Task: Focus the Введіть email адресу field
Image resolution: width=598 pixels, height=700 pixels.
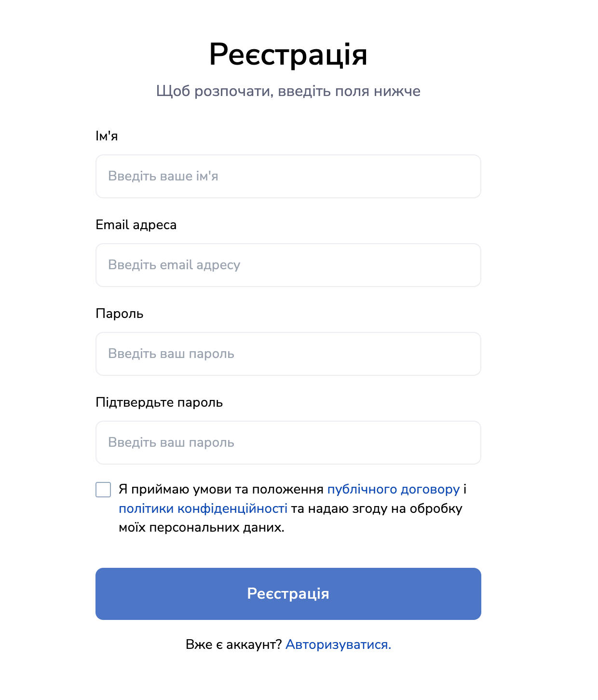Action: pyautogui.click(x=288, y=265)
